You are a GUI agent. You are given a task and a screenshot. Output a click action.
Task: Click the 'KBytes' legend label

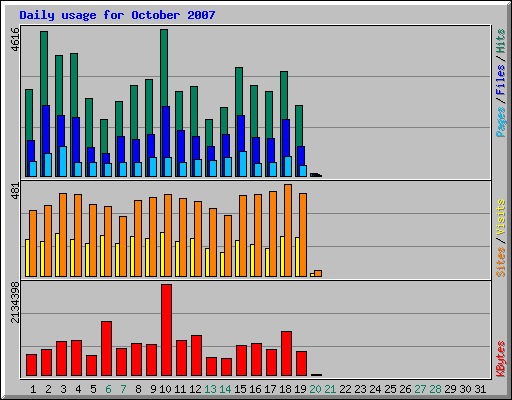pyautogui.click(x=500, y=359)
